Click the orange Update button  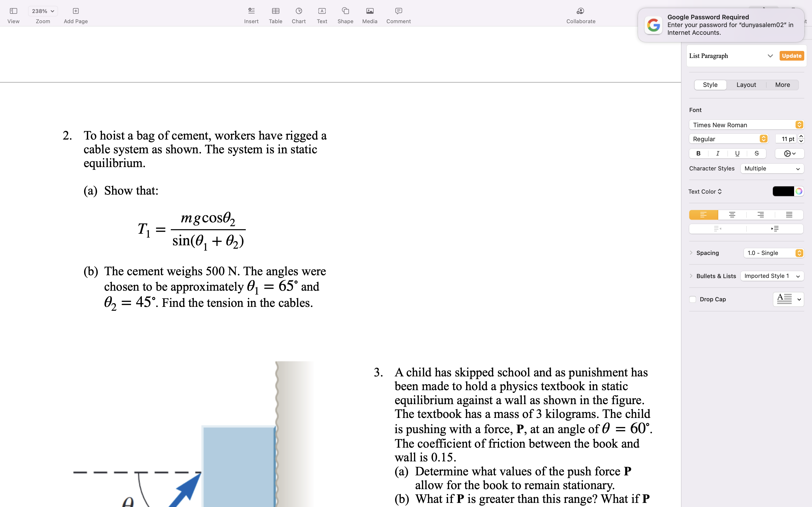coord(791,56)
